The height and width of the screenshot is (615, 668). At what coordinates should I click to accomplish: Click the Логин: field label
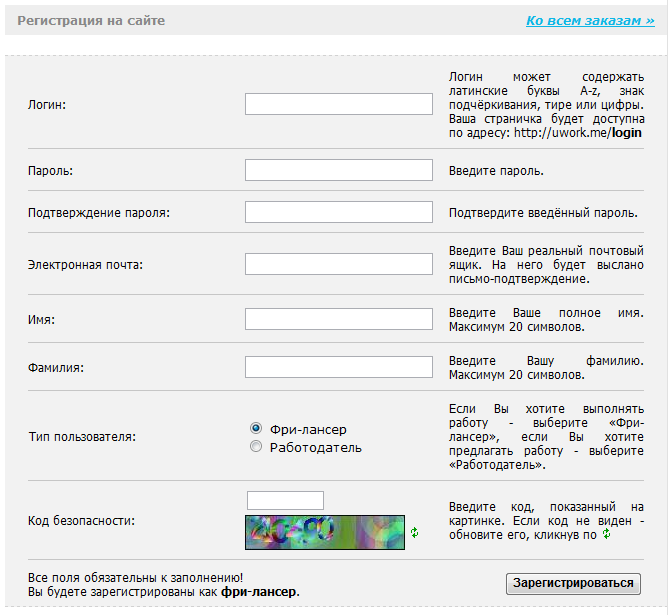[47, 105]
